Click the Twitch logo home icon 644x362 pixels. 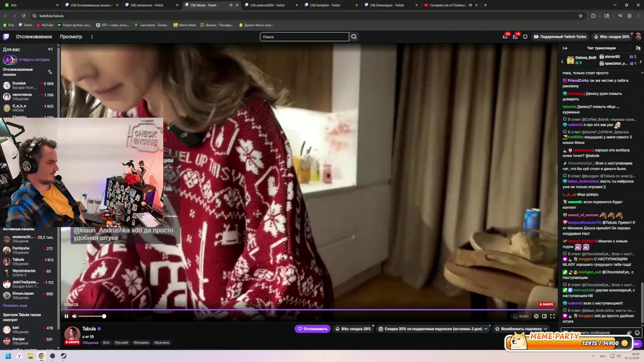(x=6, y=37)
